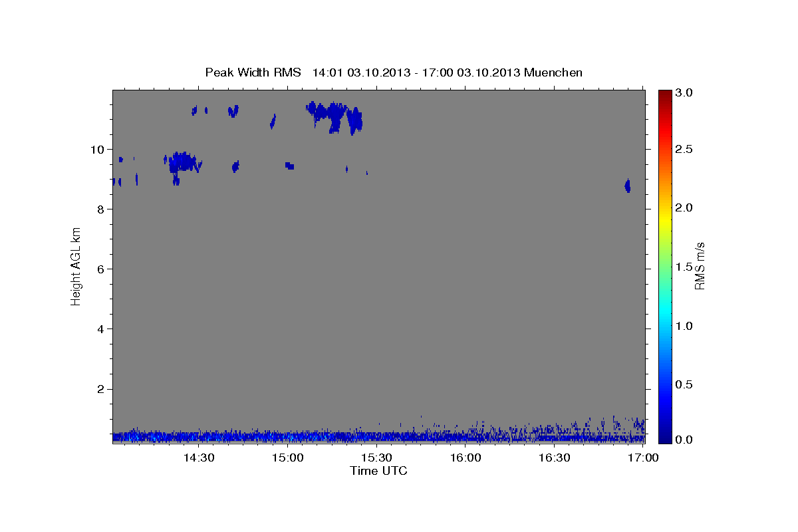
Task: Click the 16:30 time tick label
Action: pos(555,458)
